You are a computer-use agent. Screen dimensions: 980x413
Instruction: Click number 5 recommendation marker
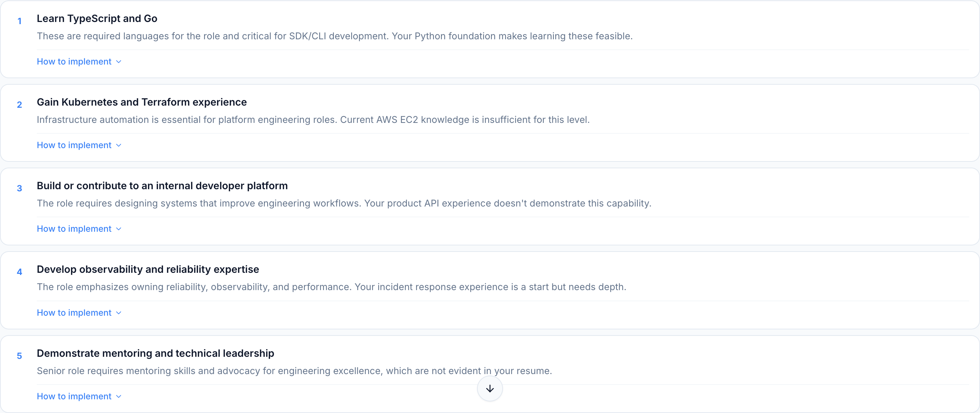(19, 356)
